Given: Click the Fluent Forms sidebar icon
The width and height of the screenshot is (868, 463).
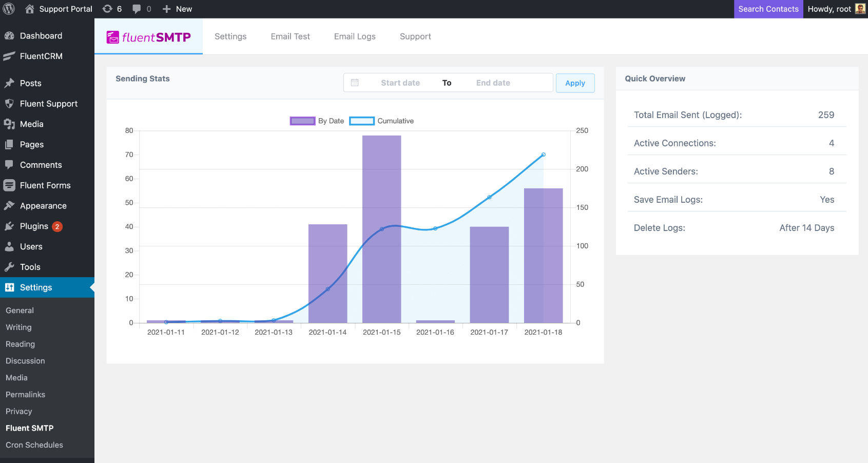Looking at the screenshot, I should 9,185.
